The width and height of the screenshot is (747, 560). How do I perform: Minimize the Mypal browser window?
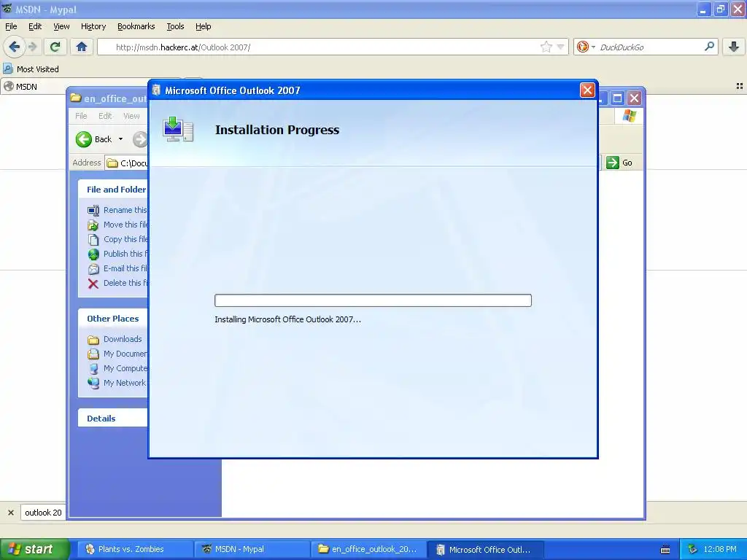tap(703, 9)
